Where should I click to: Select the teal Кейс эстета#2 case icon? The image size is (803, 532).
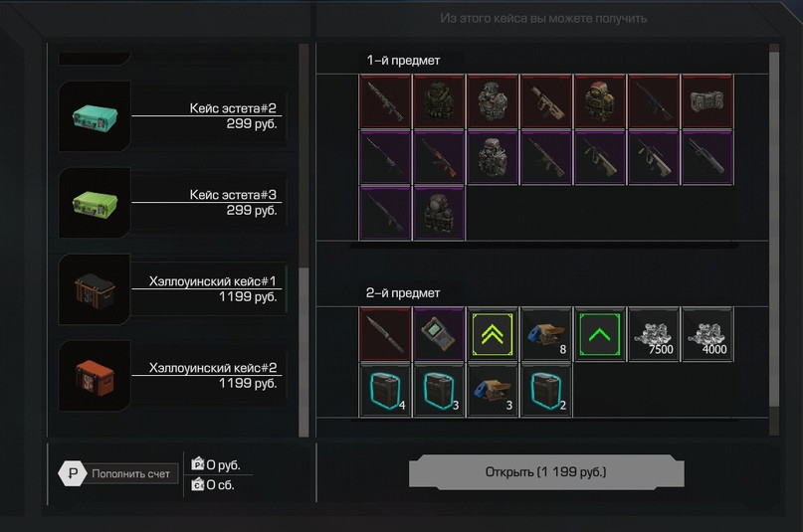coord(95,115)
